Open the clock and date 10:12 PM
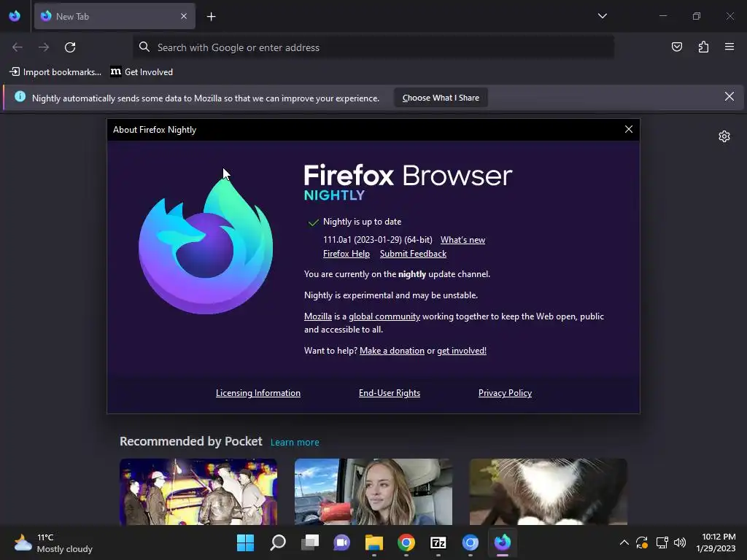The width and height of the screenshot is (747, 560). point(716,542)
